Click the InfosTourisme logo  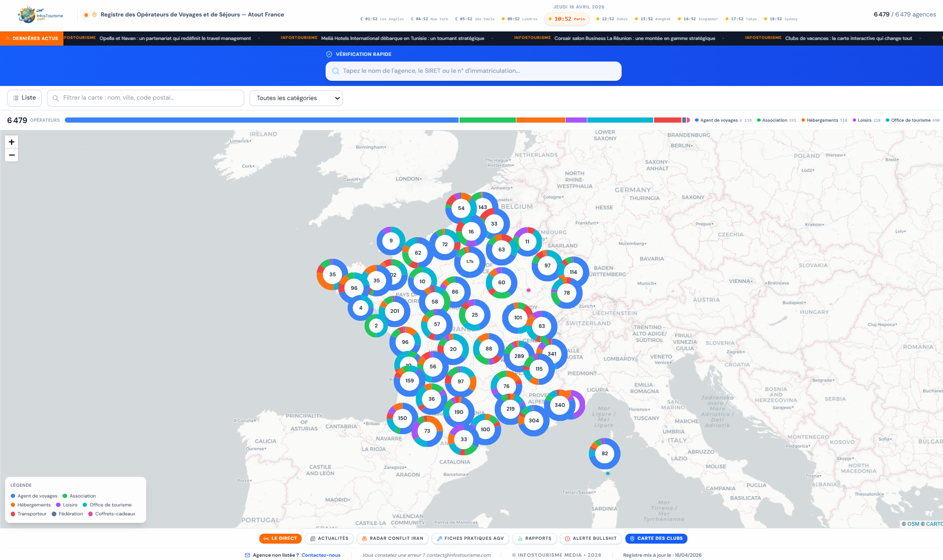click(41, 15)
